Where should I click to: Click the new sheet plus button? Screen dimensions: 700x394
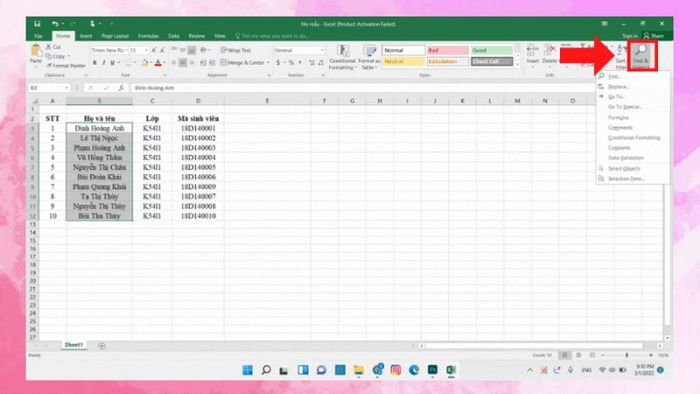(102, 345)
